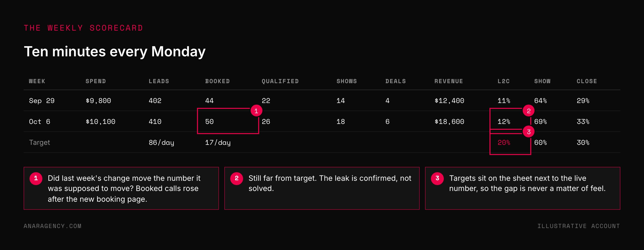The height and width of the screenshot is (250, 644).
Task: Select the Sep 29 week row label
Action: 42,101
